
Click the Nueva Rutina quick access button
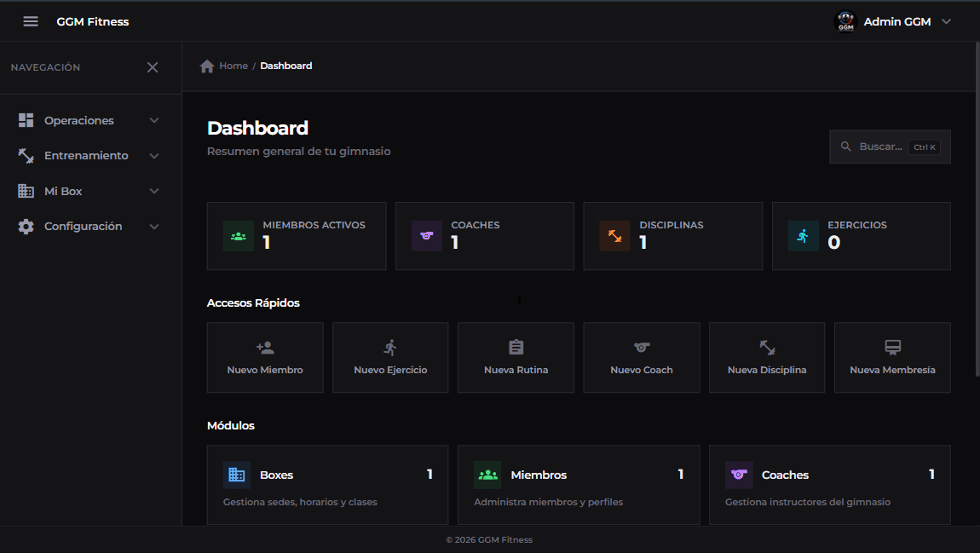pos(516,357)
